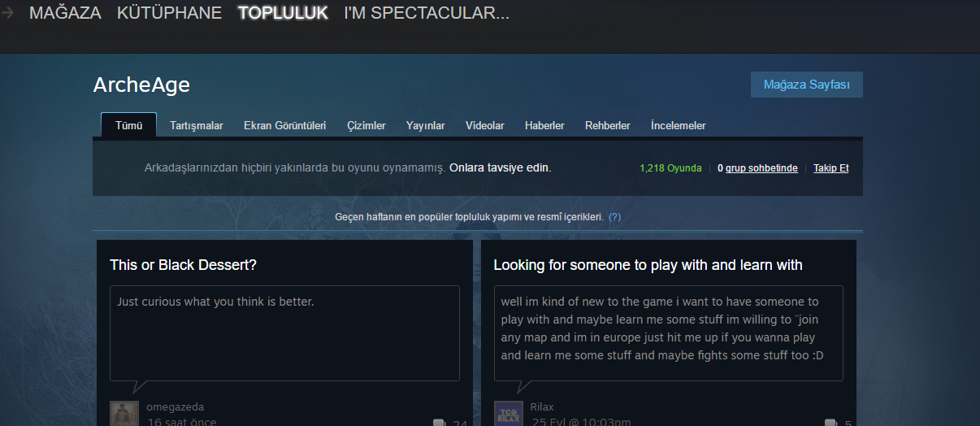This screenshot has height=426, width=980.
Task: Go to KÜTÜPHANE section
Action: click(x=169, y=13)
